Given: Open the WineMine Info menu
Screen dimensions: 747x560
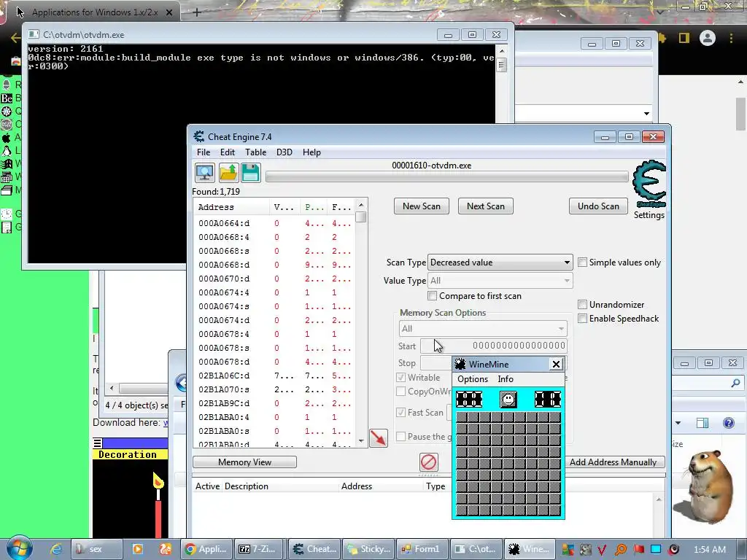Looking at the screenshot, I should [x=506, y=379].
